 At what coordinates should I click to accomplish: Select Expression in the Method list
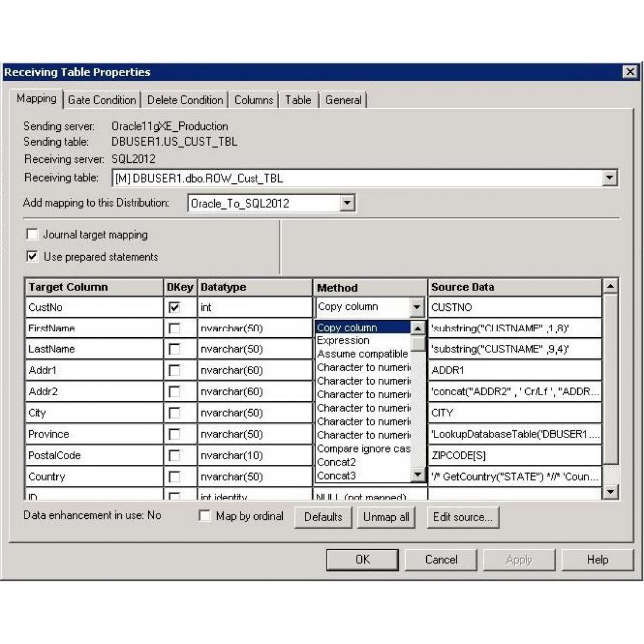[x=343, y=341]
